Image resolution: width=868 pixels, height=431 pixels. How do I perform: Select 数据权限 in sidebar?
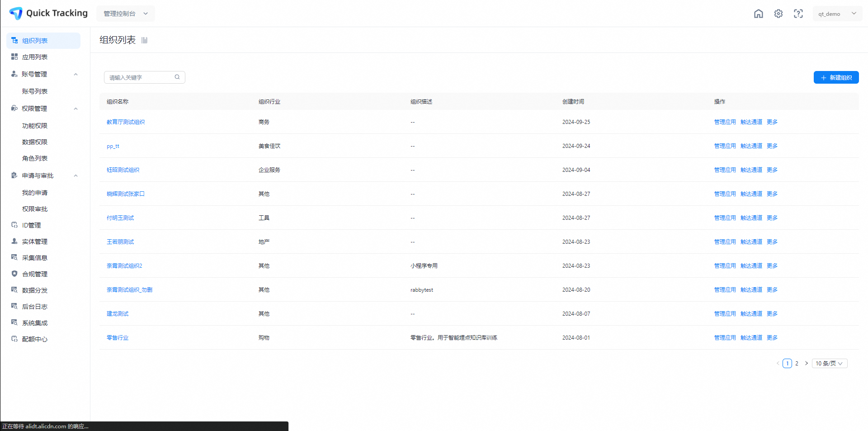click(x=35, y=142)
